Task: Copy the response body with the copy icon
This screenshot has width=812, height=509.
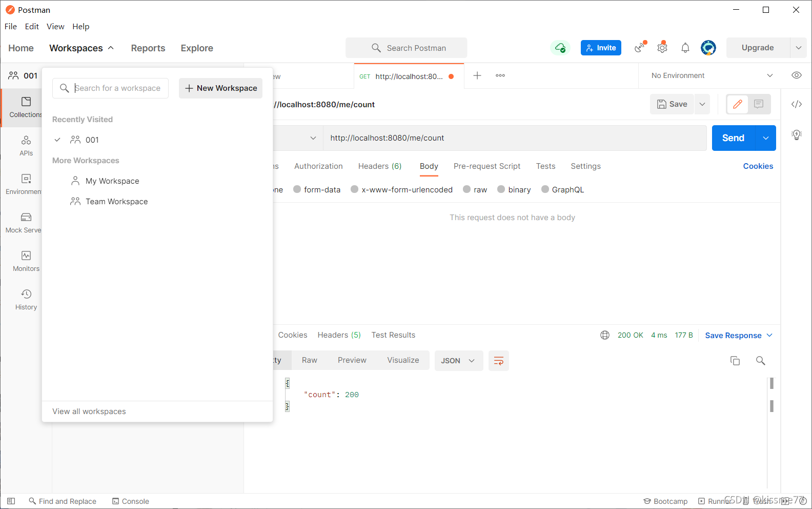Action: [x=735, y=361]
